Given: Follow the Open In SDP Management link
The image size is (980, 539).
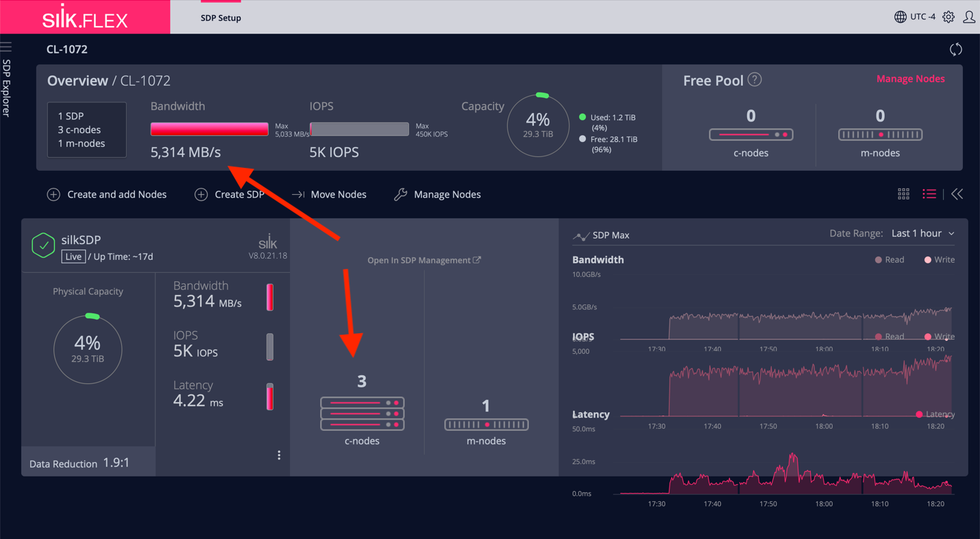Looking at the screenshot, I should [x=424, y=260].
